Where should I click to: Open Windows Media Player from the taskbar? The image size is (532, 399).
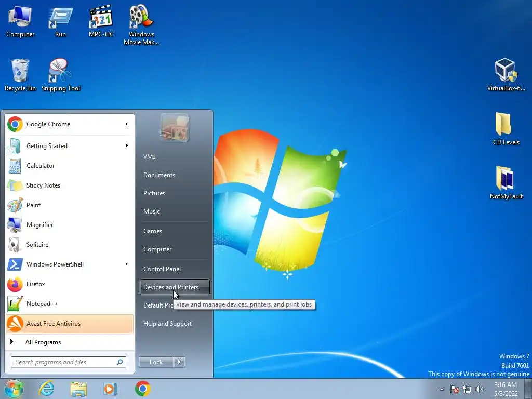pos(110,389)
